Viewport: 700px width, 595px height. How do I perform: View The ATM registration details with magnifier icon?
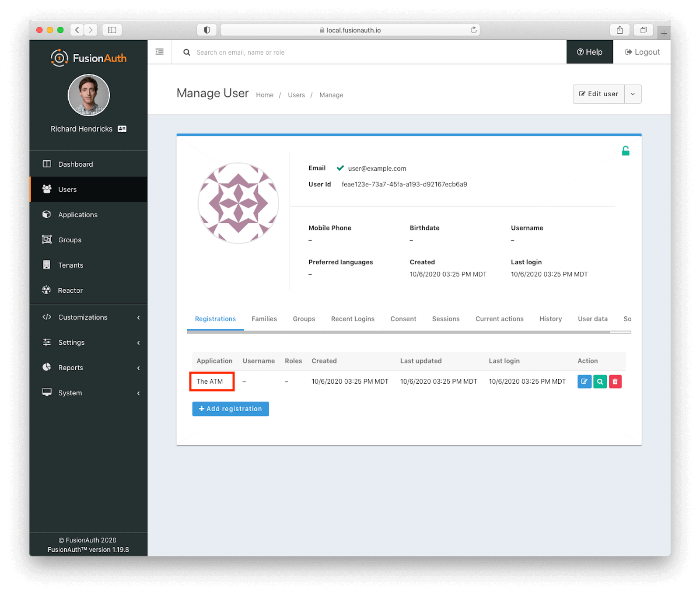[600, 381]
